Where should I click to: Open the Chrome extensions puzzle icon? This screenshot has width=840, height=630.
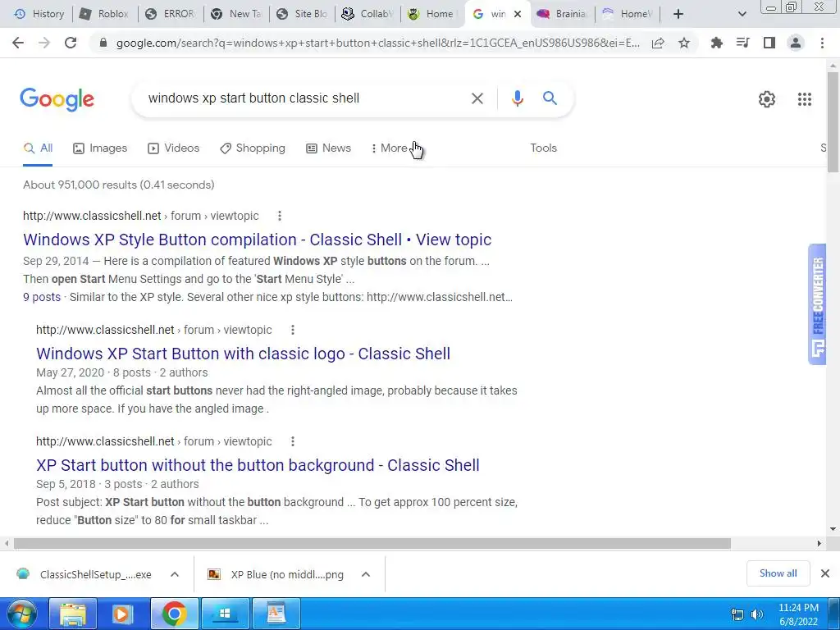(x=716, y=43)
